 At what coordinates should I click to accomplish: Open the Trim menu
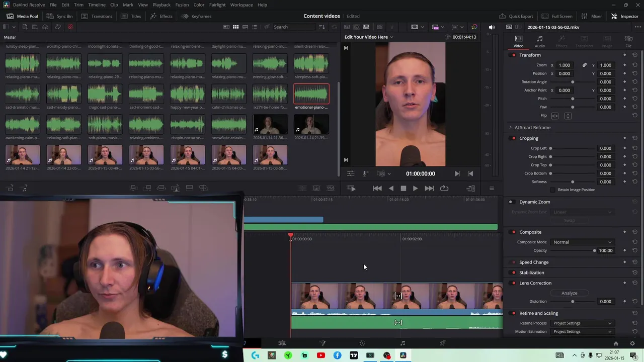click(x=78, y=5)
